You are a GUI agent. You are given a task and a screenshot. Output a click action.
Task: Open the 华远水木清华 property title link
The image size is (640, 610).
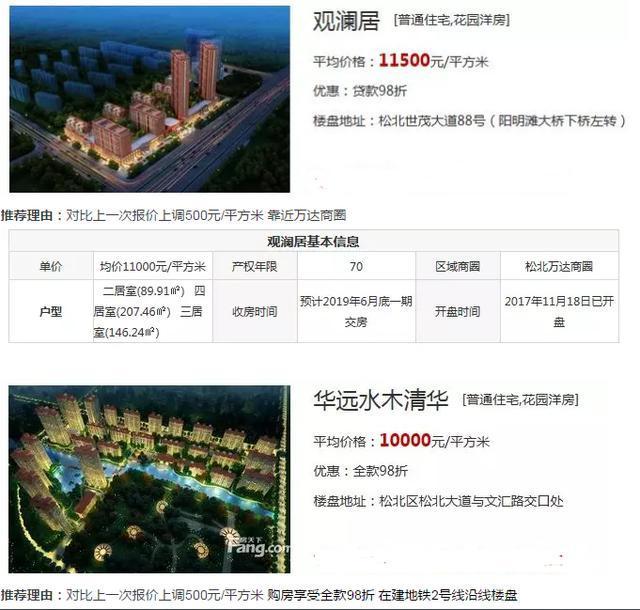click(x=381, y=400)
